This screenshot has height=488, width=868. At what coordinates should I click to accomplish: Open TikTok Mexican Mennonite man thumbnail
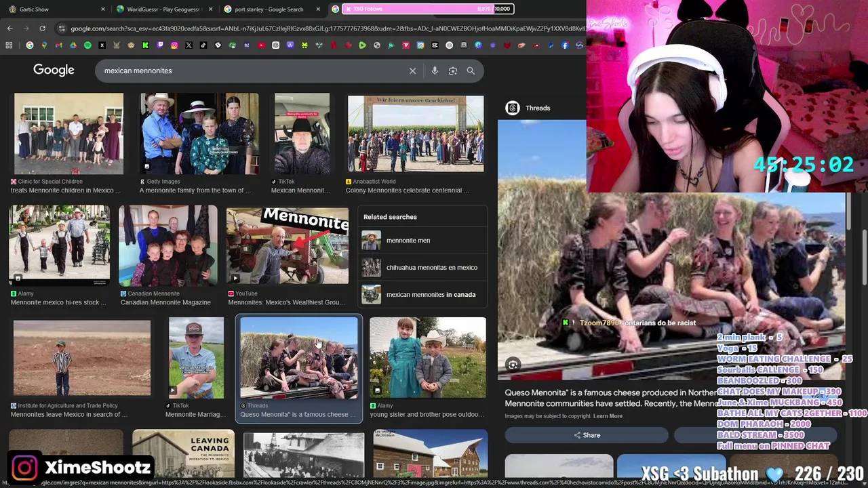302,134
